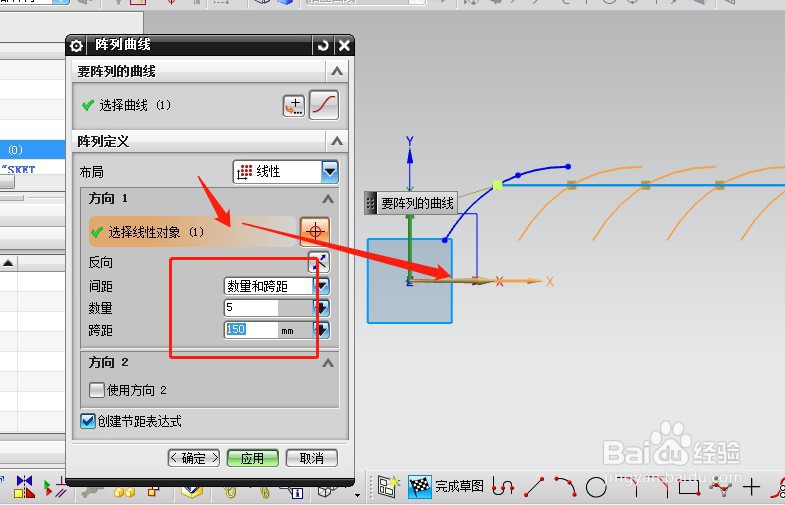Open dialog settings gear in 阵列曲线 title bar
Viewport: 785px width, 505px height.
pos(76,46)
